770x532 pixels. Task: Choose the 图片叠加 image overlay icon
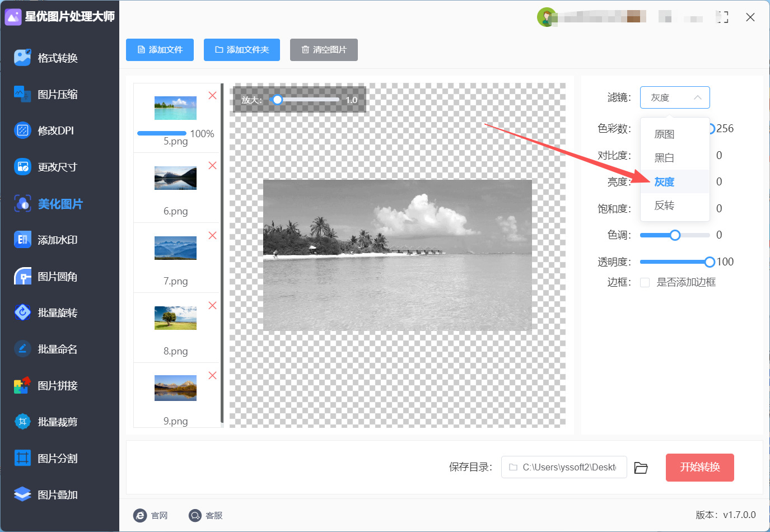tap(22, 494)
